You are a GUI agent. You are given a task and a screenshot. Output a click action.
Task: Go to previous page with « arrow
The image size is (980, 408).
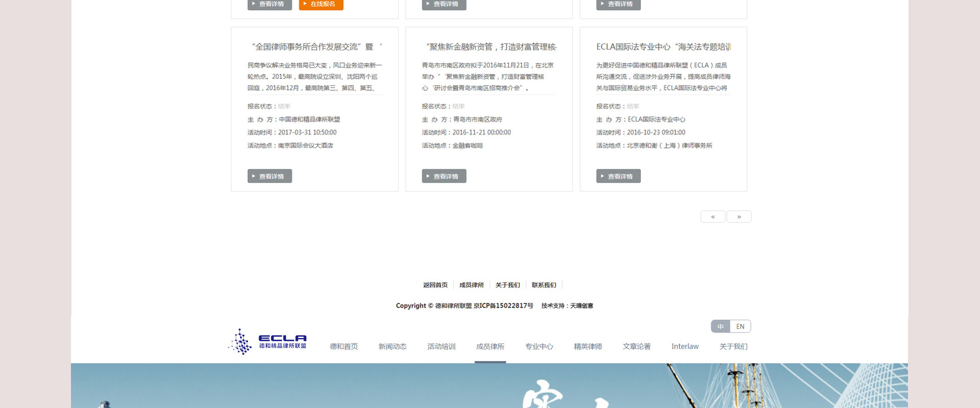(713, 217)
